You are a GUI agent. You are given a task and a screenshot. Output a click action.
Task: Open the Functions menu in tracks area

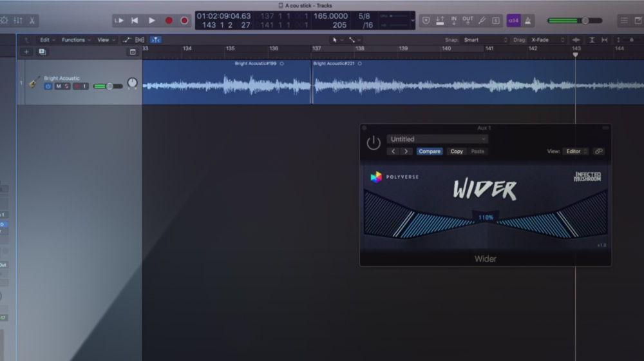tap(76, 40)
